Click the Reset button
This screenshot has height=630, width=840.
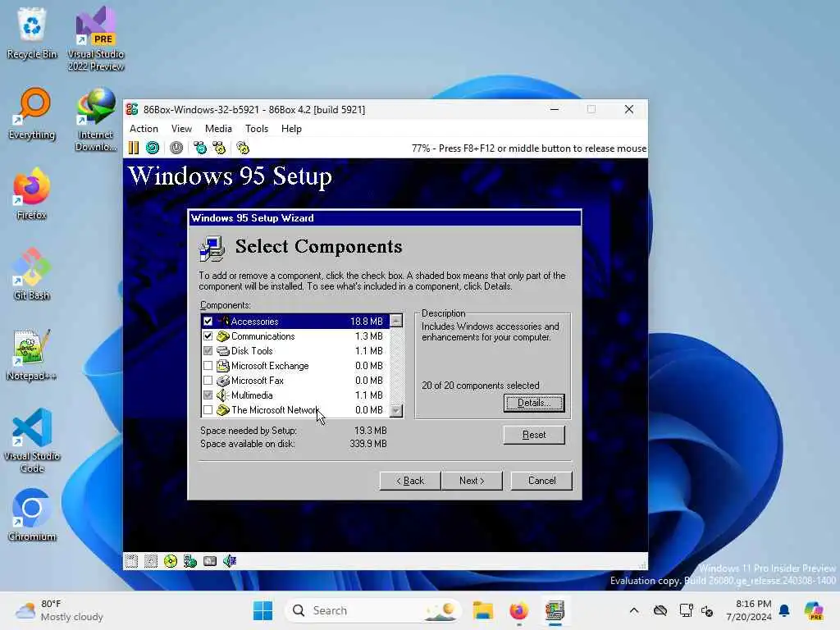point(533,435)
